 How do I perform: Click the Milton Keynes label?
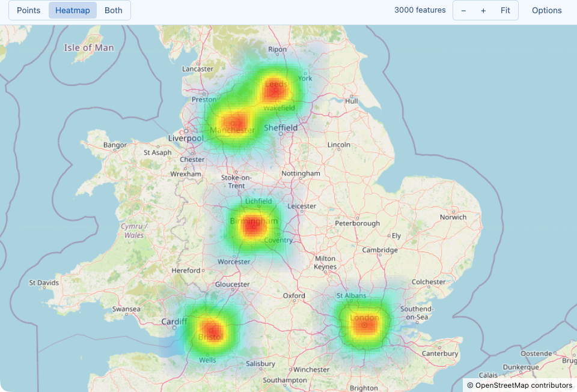pos(325,263)
